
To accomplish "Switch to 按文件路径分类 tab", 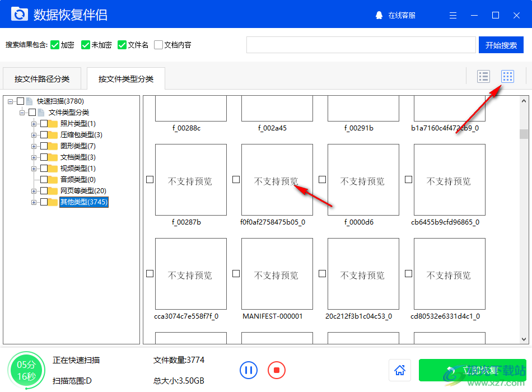I will point(41,78).
